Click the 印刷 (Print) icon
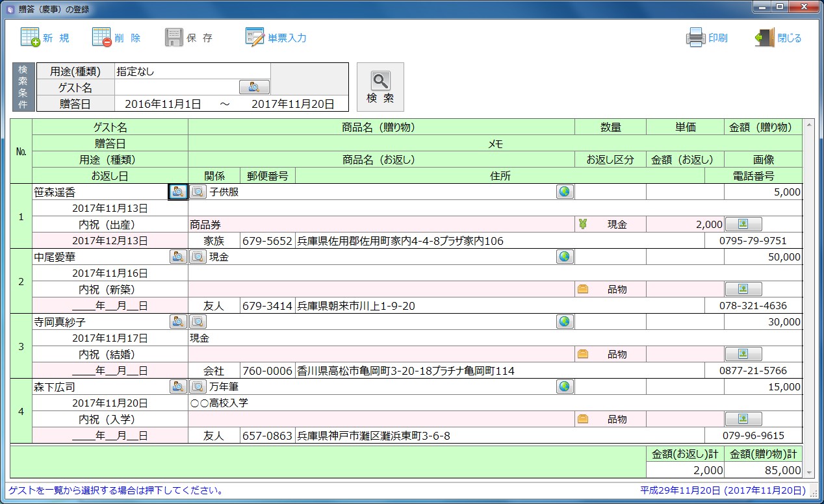 (695, 38)
